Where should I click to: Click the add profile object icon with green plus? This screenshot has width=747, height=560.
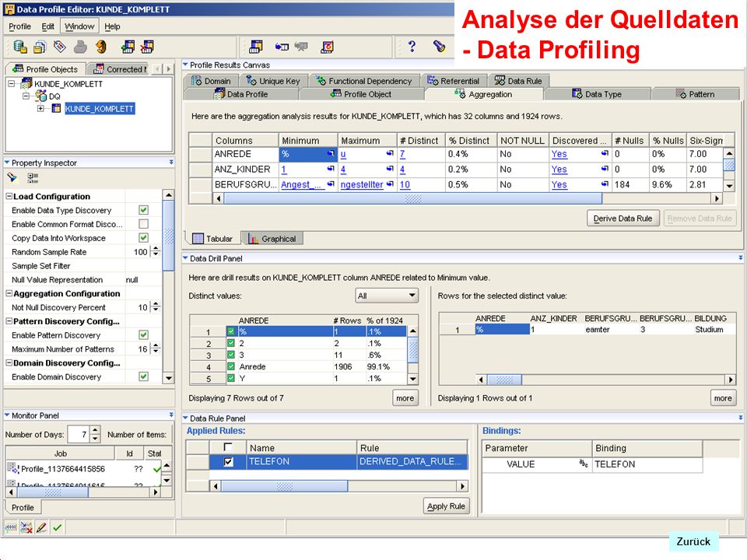(128, 47)
